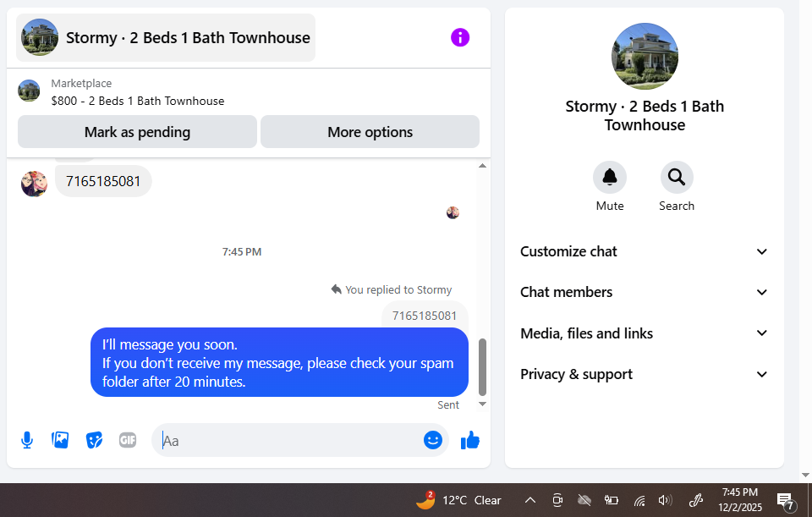812x517 pixels.
Task: Click the blue sent message bubble
Action: coord(280,362)
